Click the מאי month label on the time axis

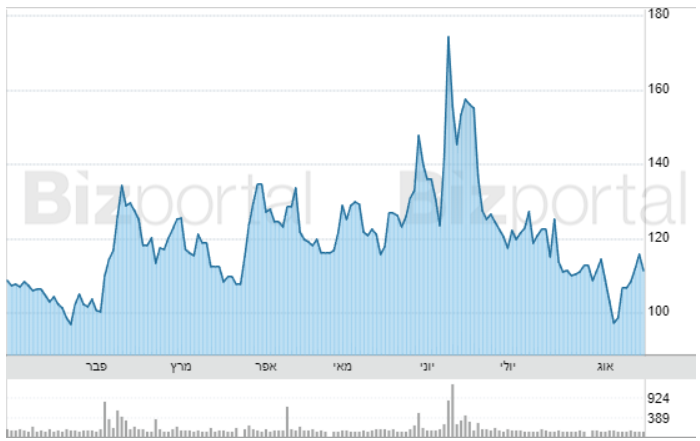342,367
